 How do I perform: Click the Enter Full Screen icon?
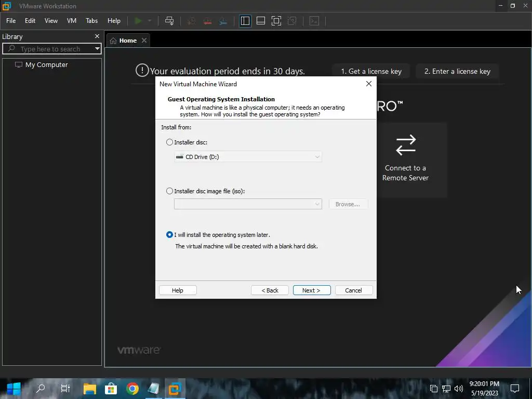276,21
